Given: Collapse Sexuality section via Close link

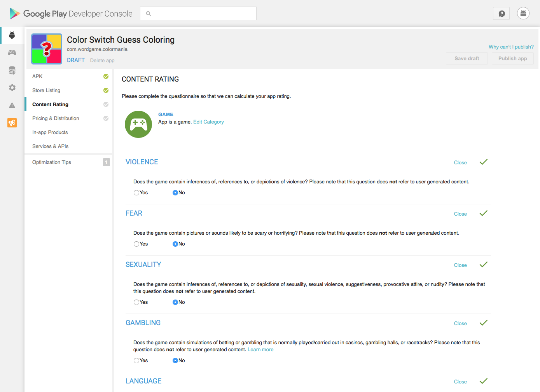Looking at the screenshot, I should [x=460, y=265].
